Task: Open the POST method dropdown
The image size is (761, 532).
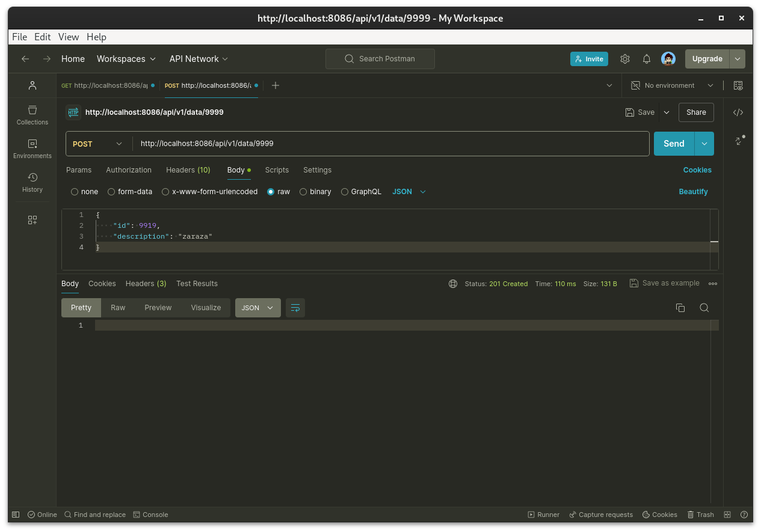Action: (x=98, y=144)
